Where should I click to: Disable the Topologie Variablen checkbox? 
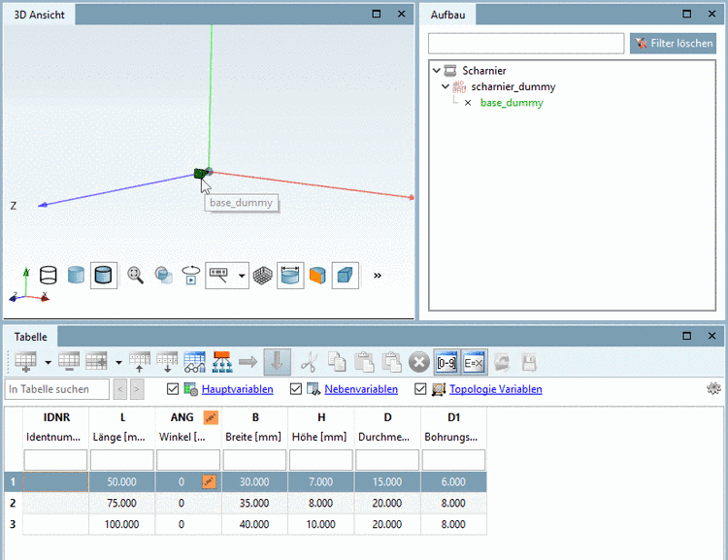[420, 389]
